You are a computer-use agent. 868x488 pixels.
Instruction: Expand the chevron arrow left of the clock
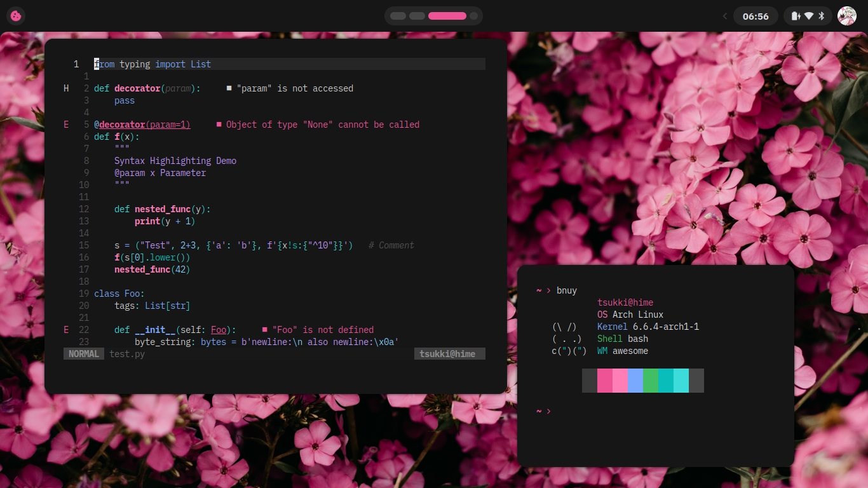[724, 16]
